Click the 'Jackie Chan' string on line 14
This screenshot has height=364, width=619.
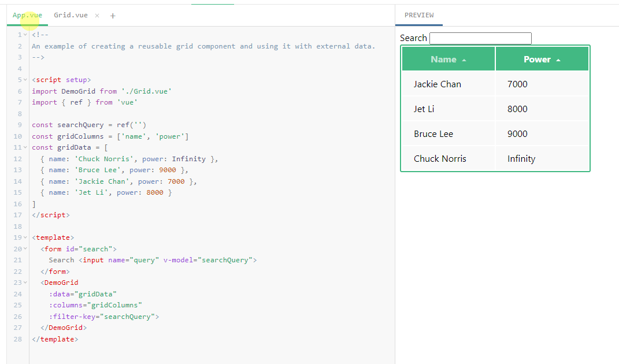[x=102, y=181]
